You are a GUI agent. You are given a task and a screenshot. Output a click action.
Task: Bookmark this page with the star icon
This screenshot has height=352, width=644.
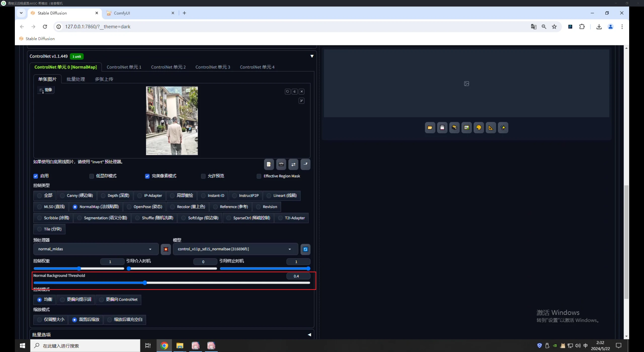tap(554, 27)
